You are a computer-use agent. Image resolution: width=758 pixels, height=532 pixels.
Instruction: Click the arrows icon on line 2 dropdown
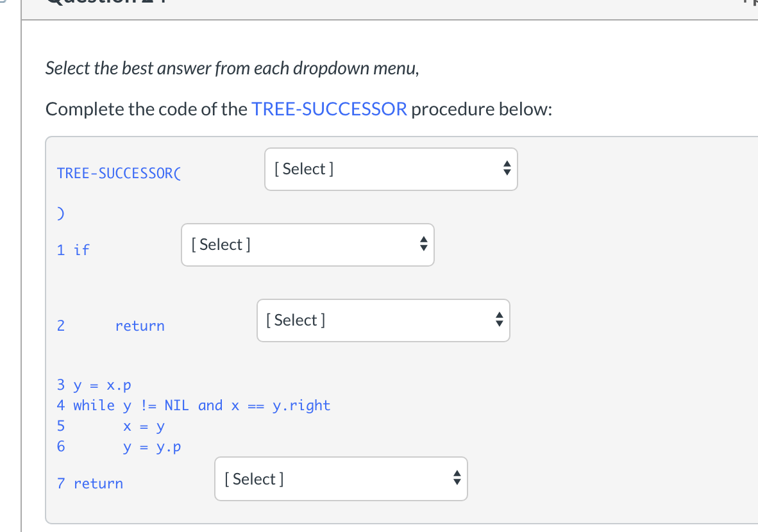(x=498, y=320)
